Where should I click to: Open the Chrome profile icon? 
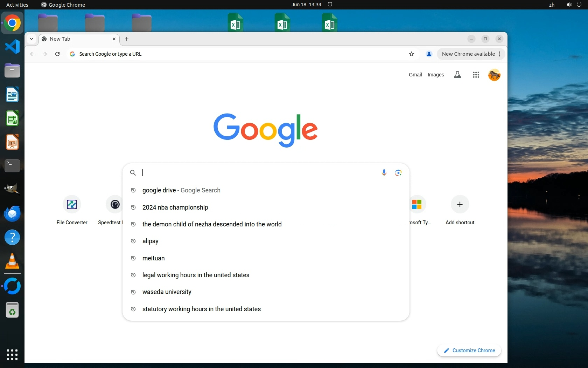(x=429, y=54)
